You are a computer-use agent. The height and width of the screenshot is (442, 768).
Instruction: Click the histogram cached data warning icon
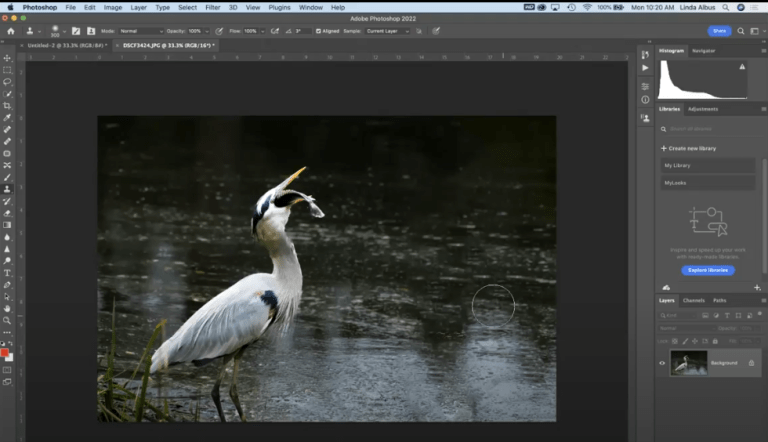pos(742,67)
